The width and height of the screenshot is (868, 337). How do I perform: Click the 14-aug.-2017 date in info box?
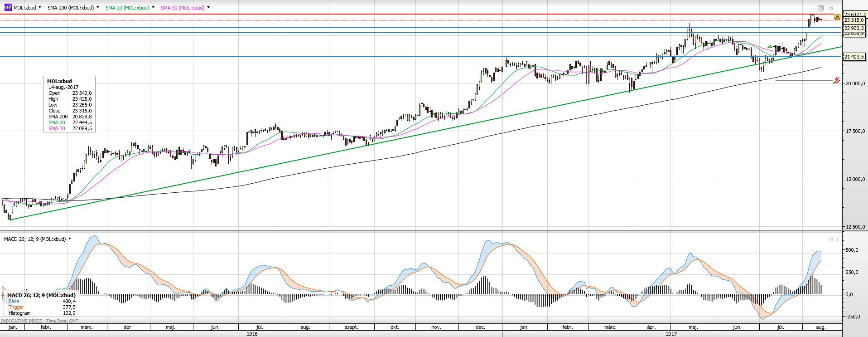pos(63,87)
